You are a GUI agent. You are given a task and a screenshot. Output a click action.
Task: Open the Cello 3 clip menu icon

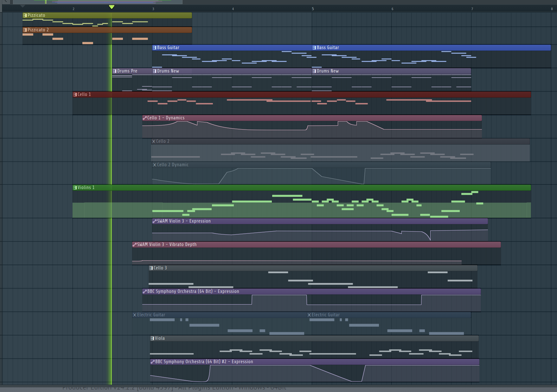click(x=151, y=268)
